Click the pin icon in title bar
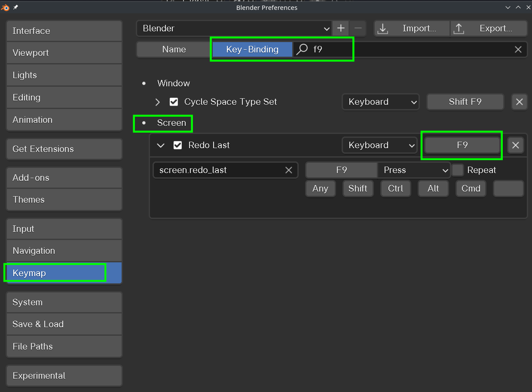This screenshot has width=532, height=392. click(16, 7)
